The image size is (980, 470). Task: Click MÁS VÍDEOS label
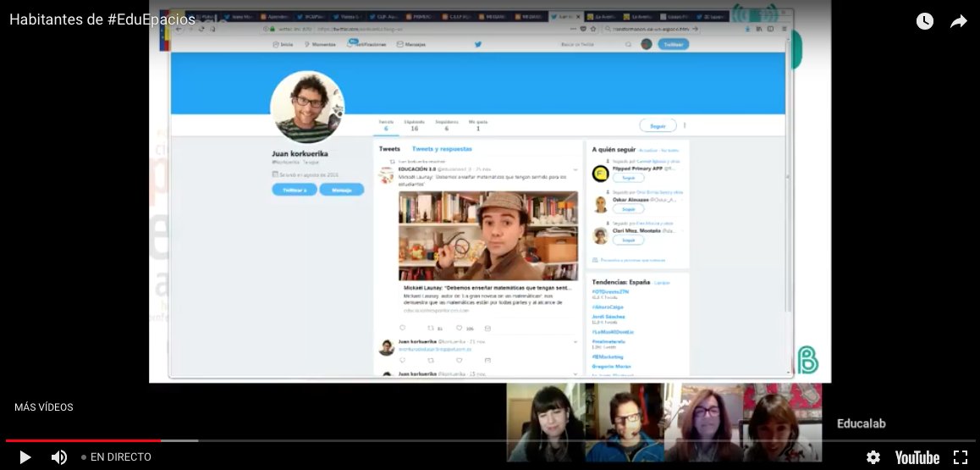(44, 406)
